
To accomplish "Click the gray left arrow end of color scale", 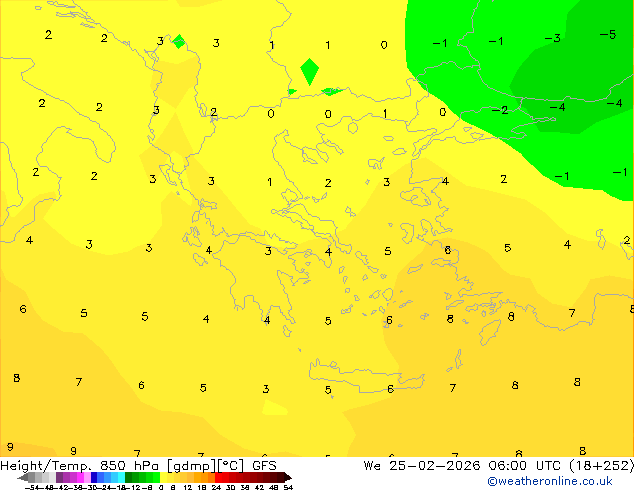I will (x=22, y=478).
